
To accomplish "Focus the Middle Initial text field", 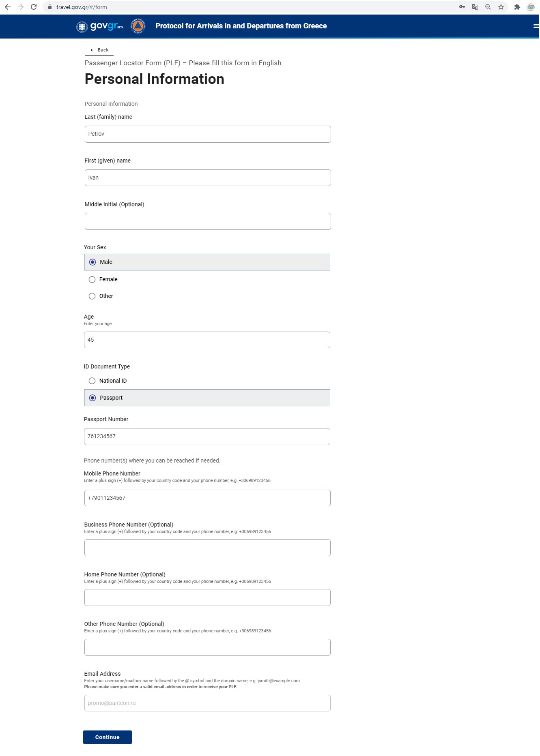I will coord(208,222).
